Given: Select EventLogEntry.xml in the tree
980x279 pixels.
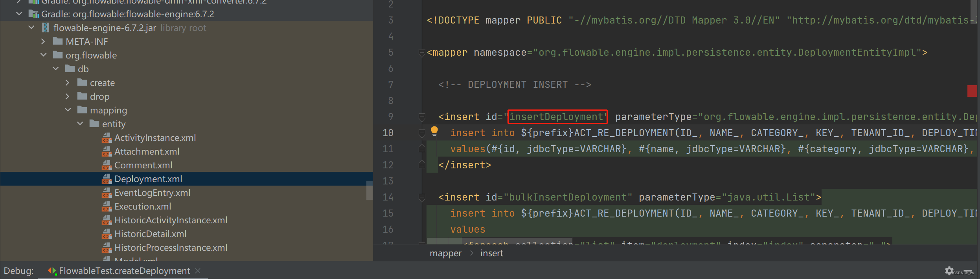Looking at the screenshot, I should 153,193.
